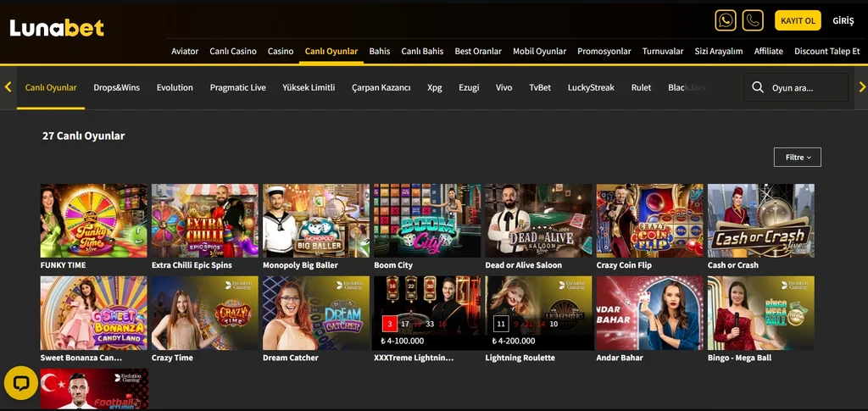Screen dimensions: 868x411
Task: Click the right category scroll arrow
Action: (x=862, y=86)
